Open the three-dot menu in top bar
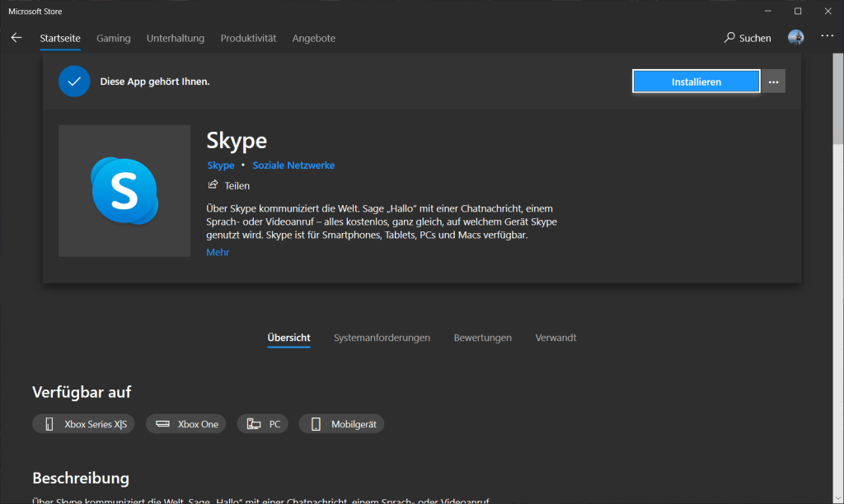The image size is (844, 504). 828,37
